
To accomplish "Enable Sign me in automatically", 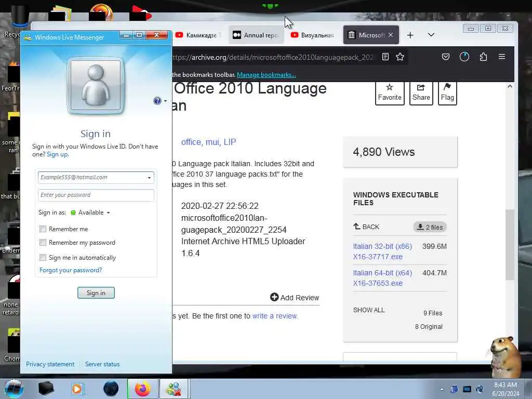I will [43, 258].
